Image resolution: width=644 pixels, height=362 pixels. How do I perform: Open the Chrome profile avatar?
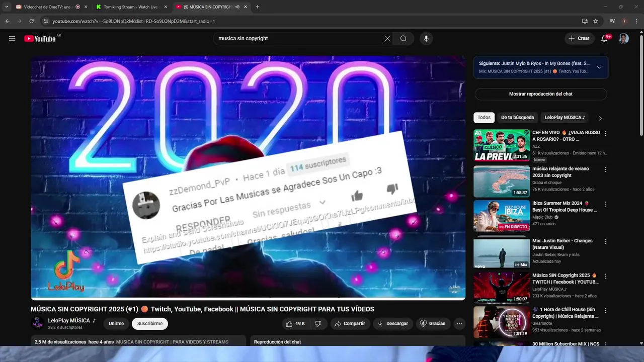pos(624,21)
